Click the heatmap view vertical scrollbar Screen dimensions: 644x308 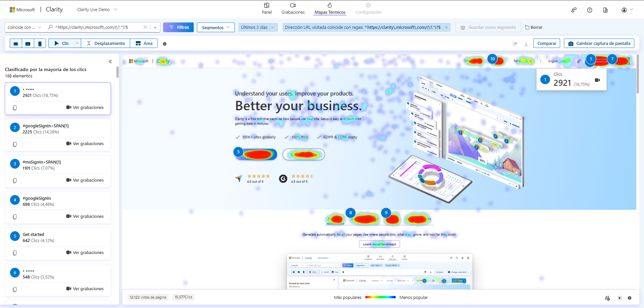[638, 74]
